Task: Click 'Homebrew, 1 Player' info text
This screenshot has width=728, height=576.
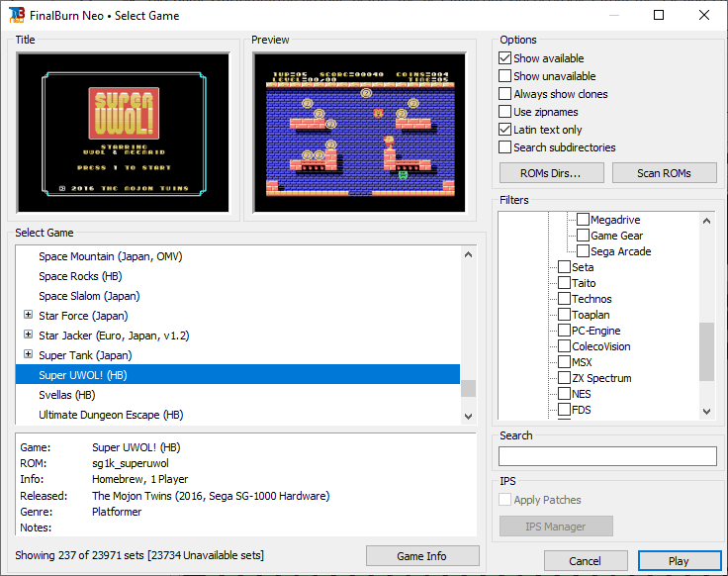Action: (x=139, y=479)
